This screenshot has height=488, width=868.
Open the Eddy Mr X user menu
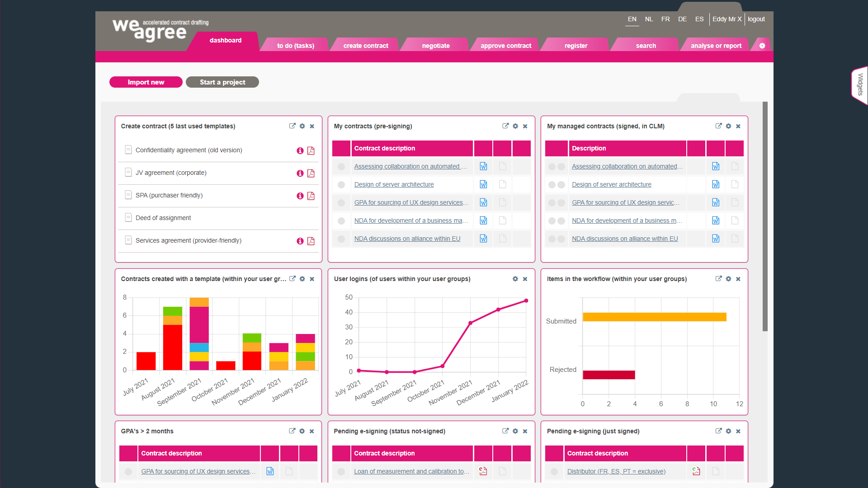pos(726,19)
